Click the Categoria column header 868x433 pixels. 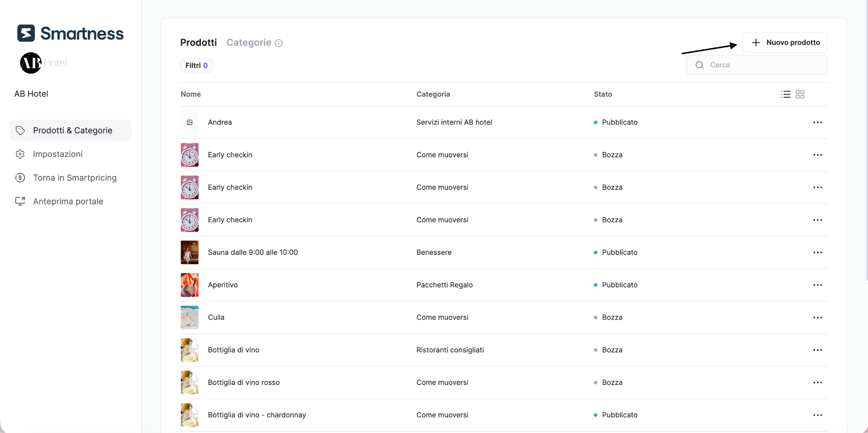point(433,94)
